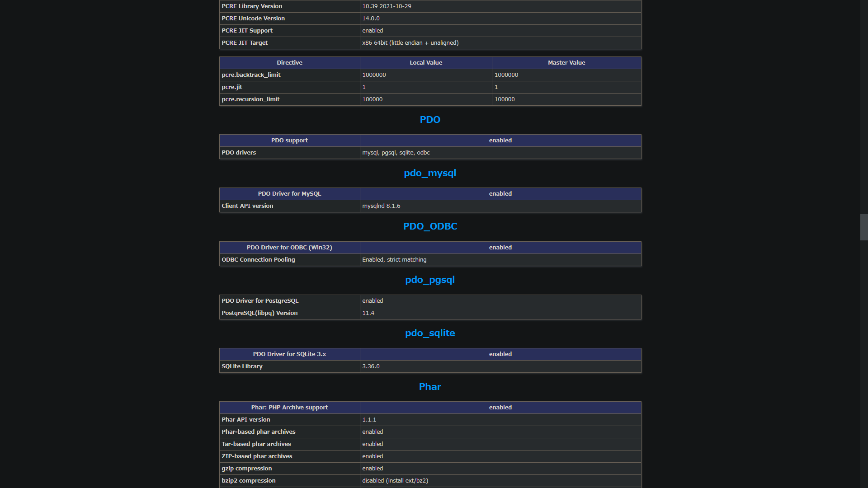Select the pdo_sqlite heading link
868x488 pixels.
[429, 333]
